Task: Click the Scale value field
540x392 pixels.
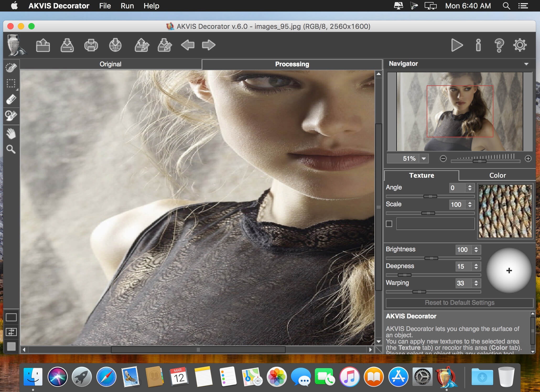Action: tap(457, 204)
